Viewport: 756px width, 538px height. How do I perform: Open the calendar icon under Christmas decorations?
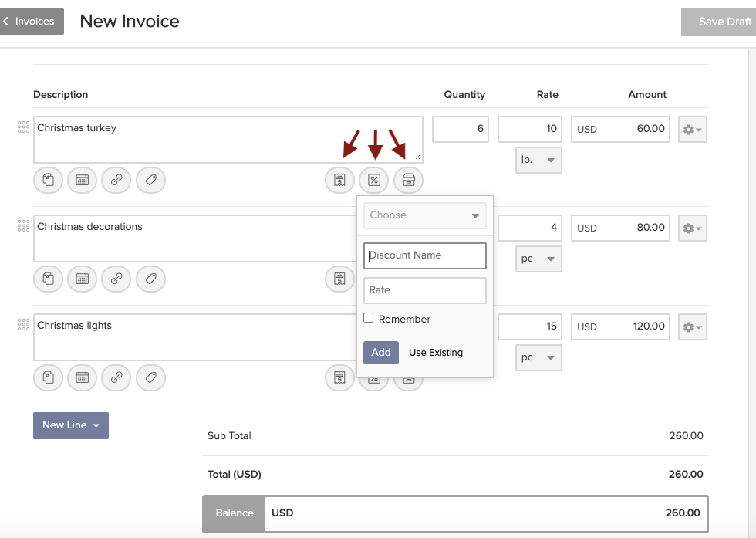[x=83, y=279]
